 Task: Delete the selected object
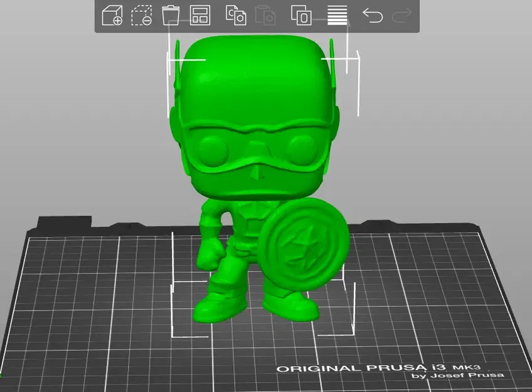coord(141,17)
